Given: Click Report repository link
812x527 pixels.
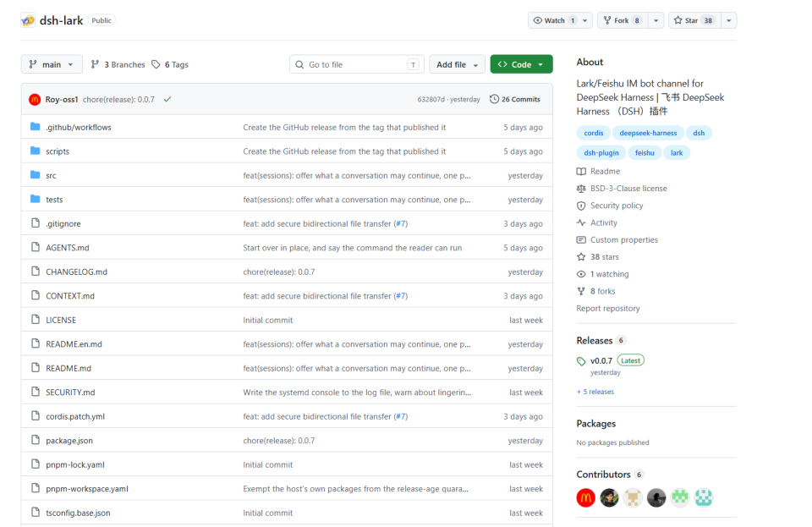Looking at the screenshot, I should tap(608, 308).
